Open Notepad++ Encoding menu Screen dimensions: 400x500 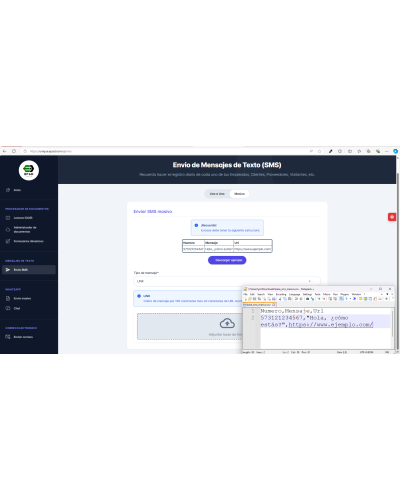[x=281, y=294]
